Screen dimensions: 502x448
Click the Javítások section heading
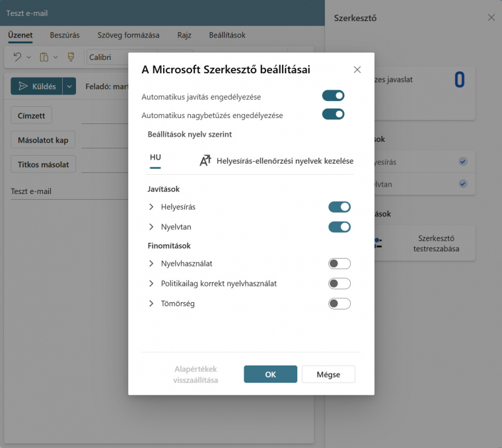click(x=164, y=189)
